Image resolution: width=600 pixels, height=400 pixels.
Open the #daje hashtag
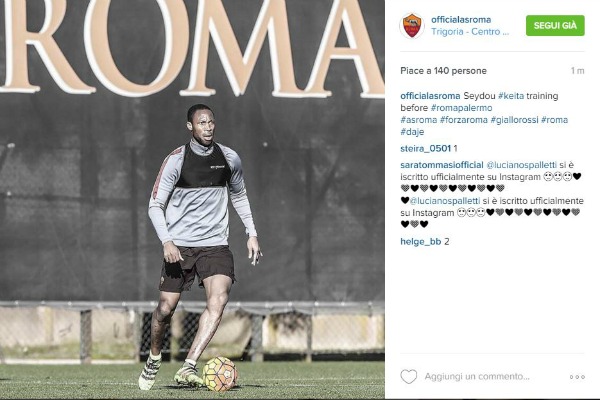(412, 132)
